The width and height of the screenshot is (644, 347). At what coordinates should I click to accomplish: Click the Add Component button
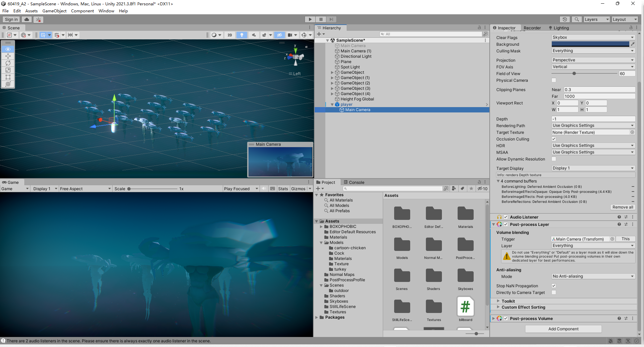563,329
